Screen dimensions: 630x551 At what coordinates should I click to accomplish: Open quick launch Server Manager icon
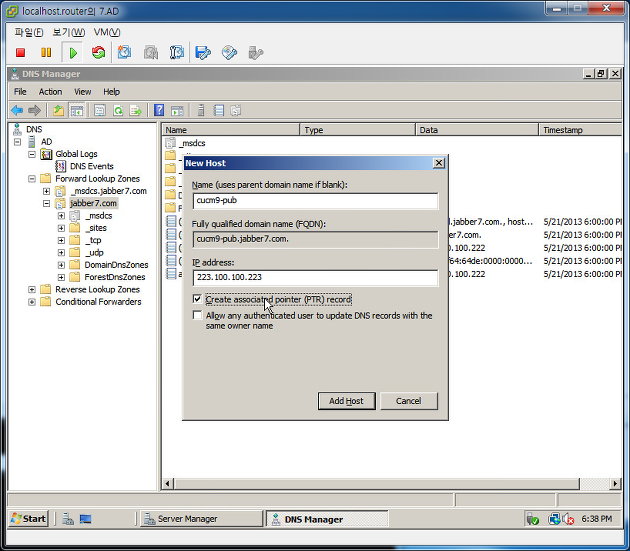point(68,519)
